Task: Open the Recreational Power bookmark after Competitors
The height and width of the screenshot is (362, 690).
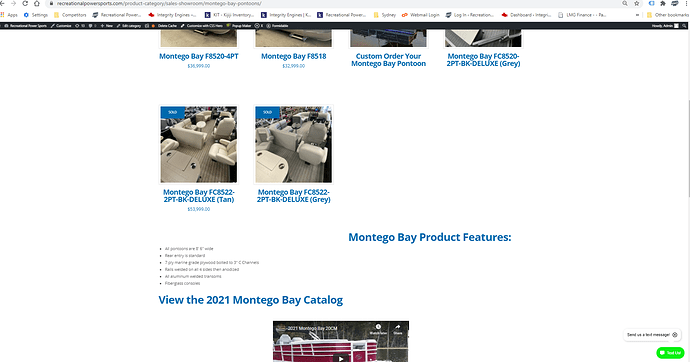Action: (x=117, y=15)
